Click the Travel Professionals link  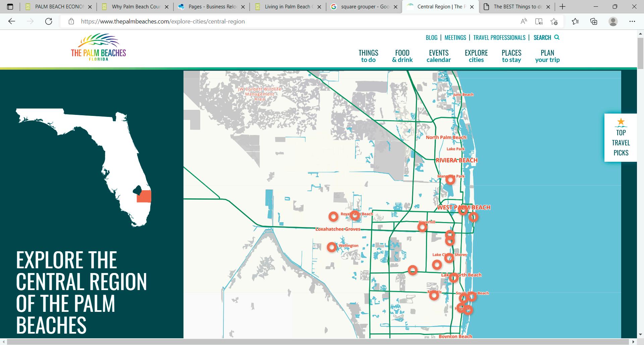coord(499,38)
